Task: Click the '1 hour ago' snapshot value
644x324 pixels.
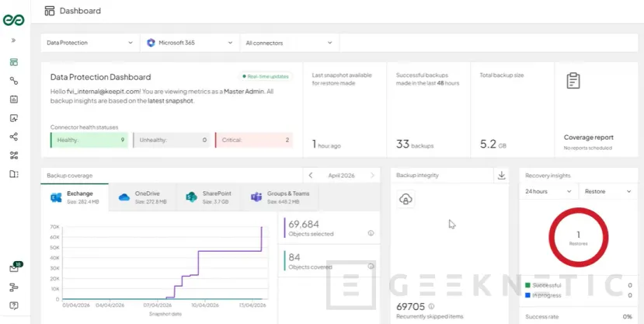Action: pyautogui.click(x=326, y=145)
